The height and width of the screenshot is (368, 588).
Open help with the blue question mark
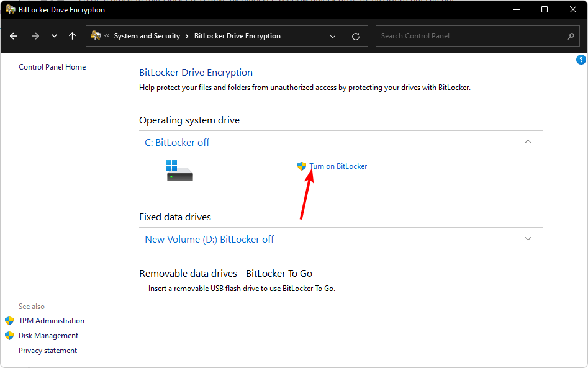click(x=581, y=60)
